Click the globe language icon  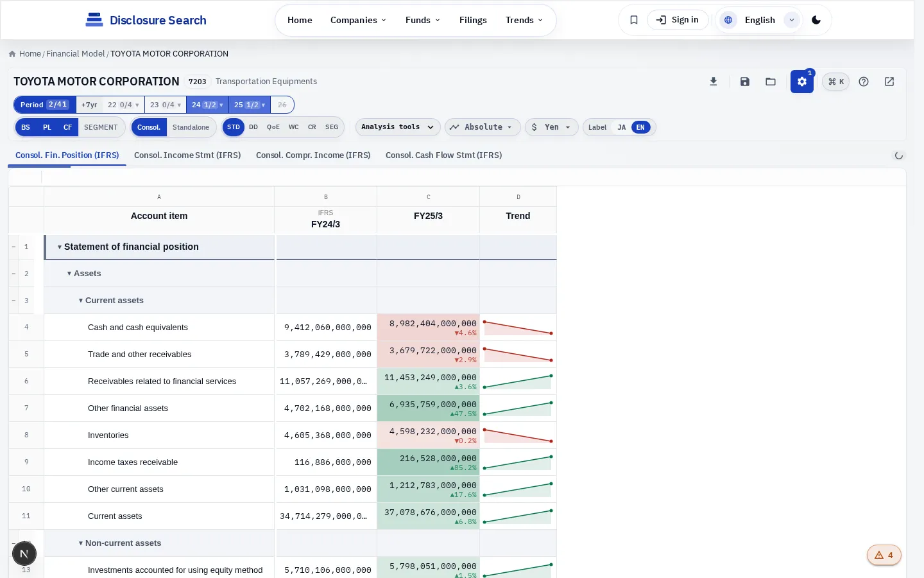(728, 20)
